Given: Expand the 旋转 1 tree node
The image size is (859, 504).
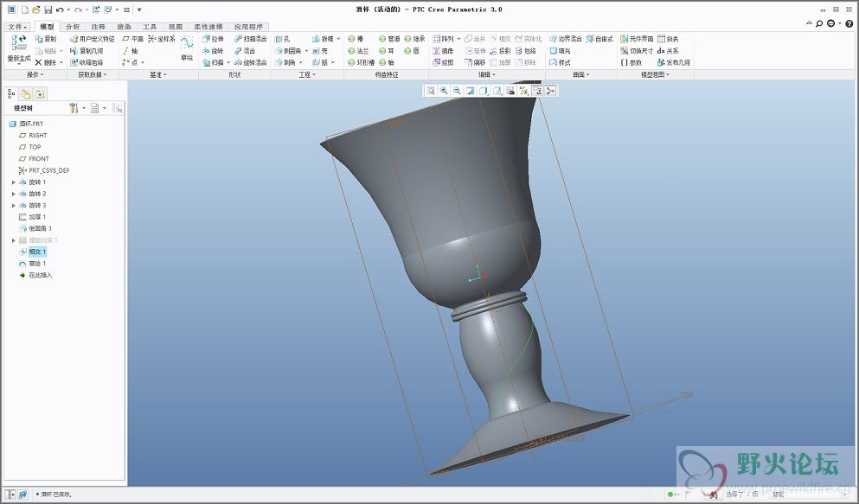Looking at the screenshot, I should point(14,182).
